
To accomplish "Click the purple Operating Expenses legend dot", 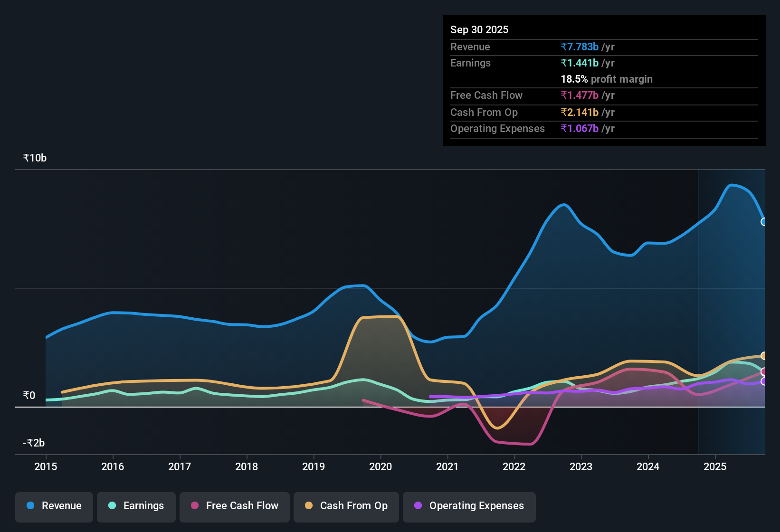I will 417,506.
